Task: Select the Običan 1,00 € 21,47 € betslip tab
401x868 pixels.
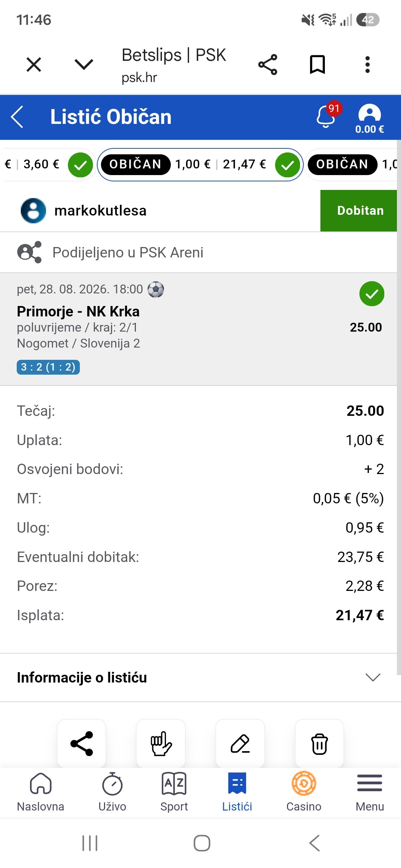Action: coord(200,164)
